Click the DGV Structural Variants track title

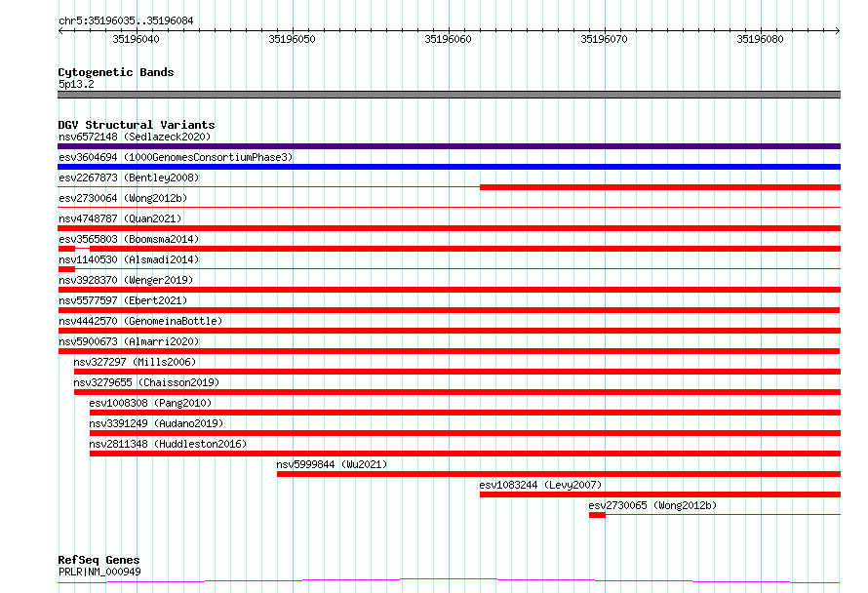click(x=137, y=125)
